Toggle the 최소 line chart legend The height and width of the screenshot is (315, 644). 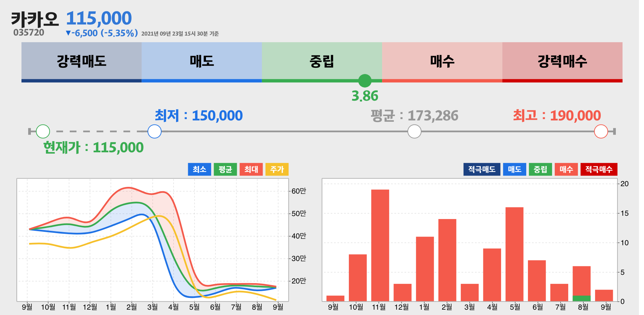[200, 169]
